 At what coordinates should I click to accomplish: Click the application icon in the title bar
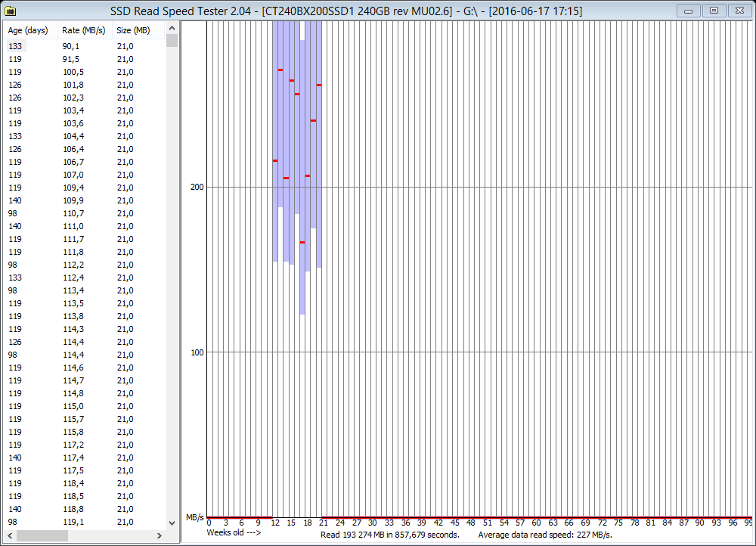coord(11,10)
